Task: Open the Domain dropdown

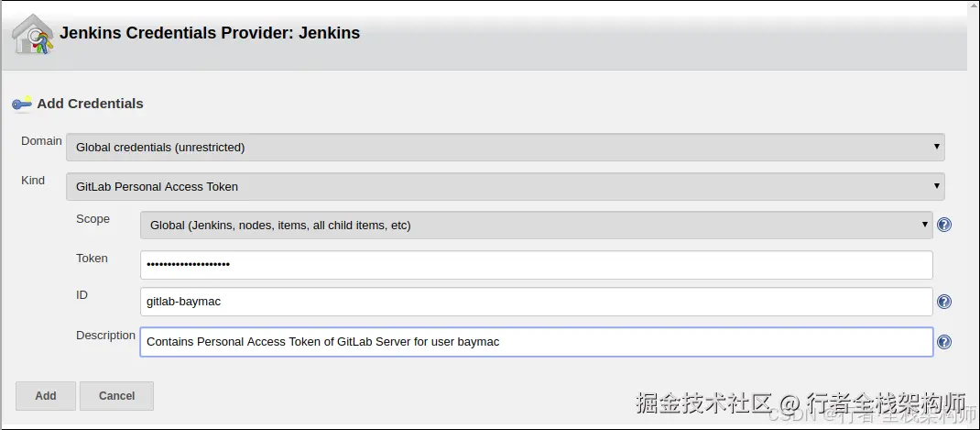Action: 505,148
